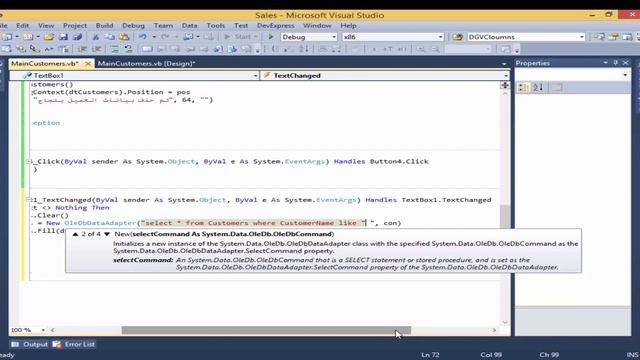Screen dimensions: 640x360
Task: Click the Save All toolbar icon
Action: coord(78,37)
